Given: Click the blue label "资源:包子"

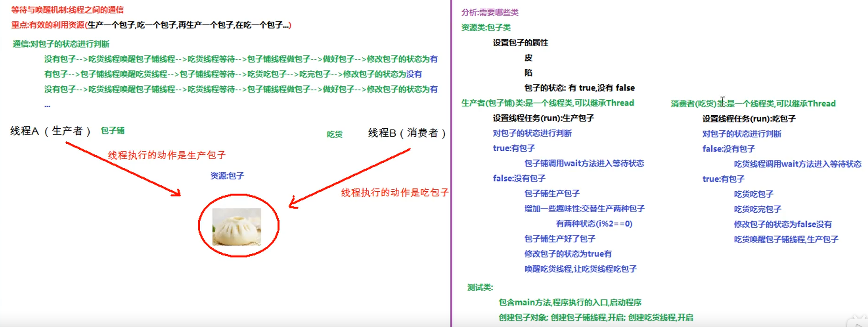Looking at the screenshot, I should (x=227, y=176).
